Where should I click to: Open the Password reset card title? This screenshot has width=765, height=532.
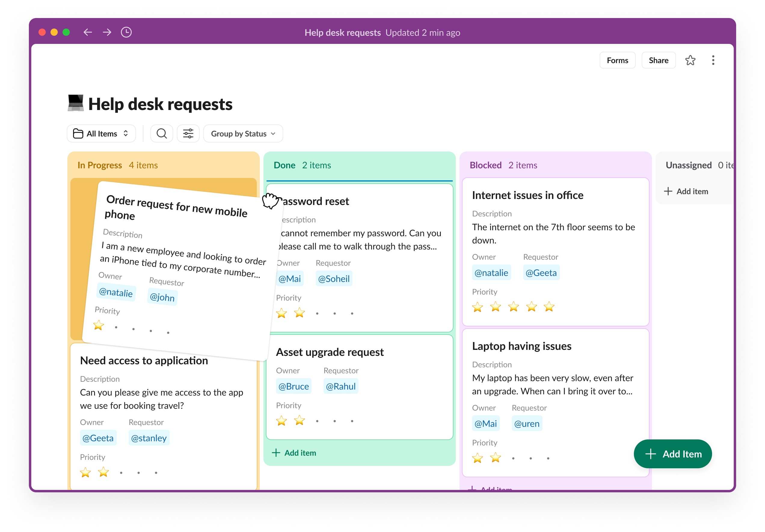coord(313,201)
